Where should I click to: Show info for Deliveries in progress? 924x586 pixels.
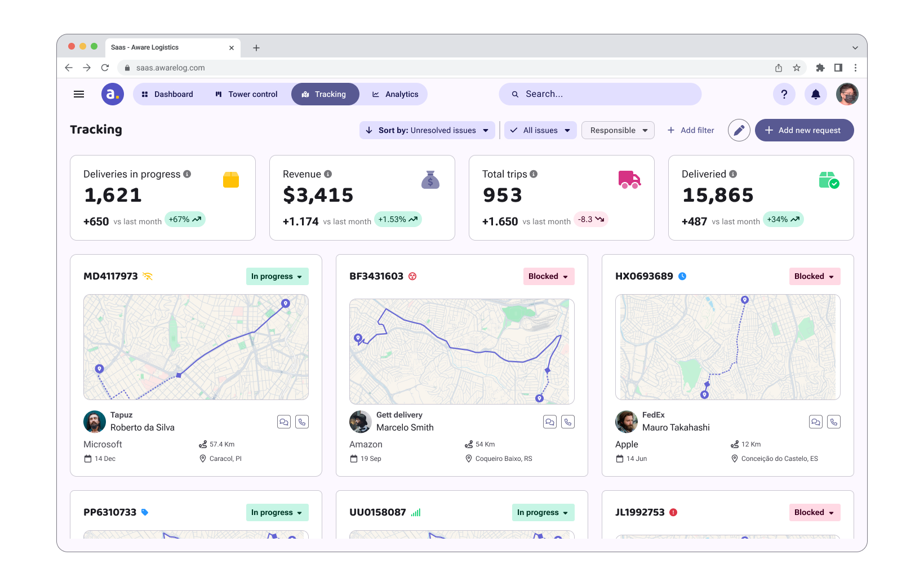(x=187, y=174)
